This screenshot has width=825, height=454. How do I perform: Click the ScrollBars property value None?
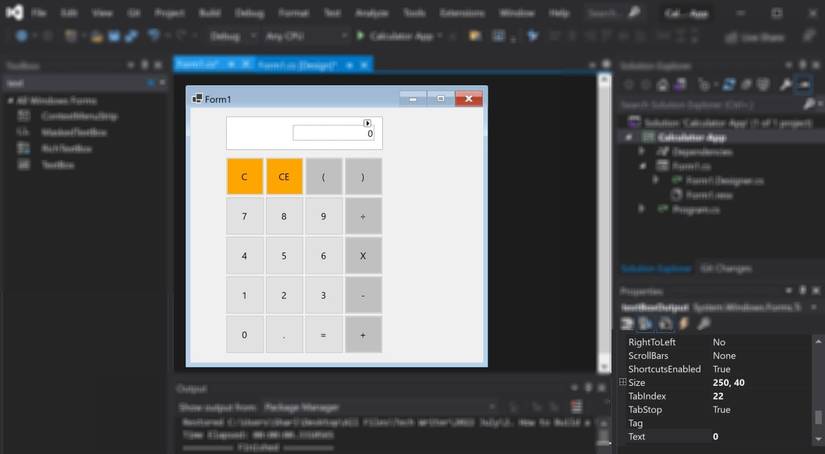tap(725, 356)
